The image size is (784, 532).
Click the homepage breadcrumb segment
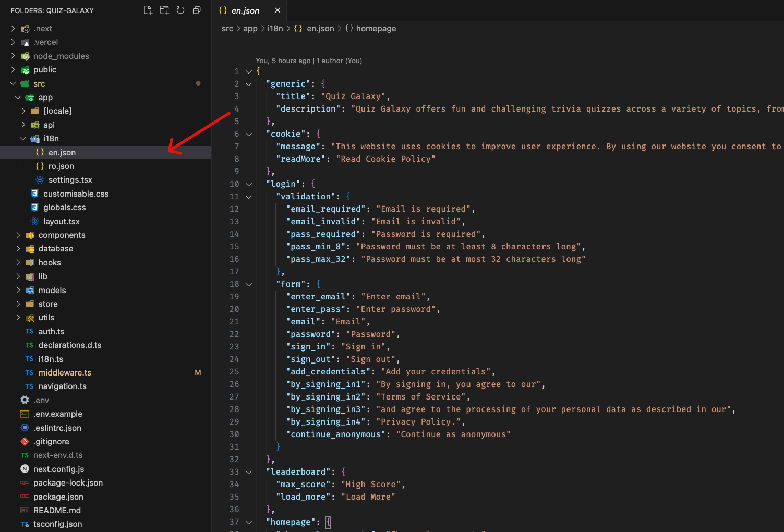tap(370, 29)
